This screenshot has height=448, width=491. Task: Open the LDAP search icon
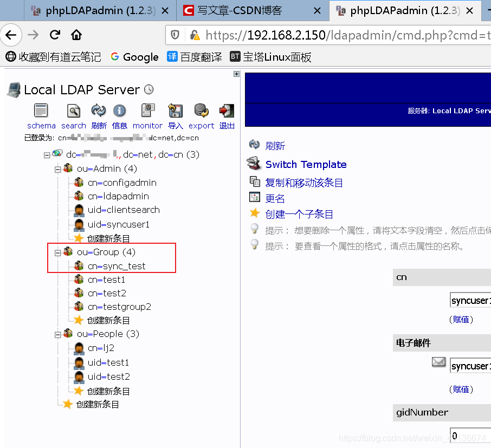pos(74,111)
